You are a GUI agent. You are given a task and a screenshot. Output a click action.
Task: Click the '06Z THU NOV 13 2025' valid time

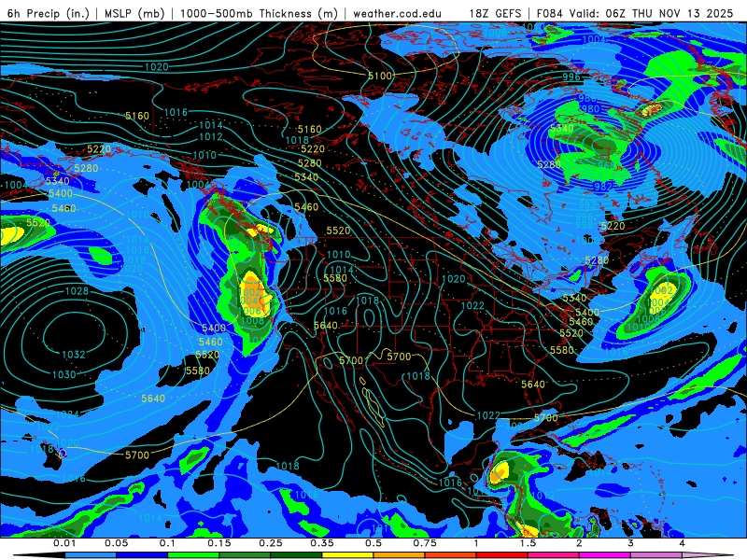pos(669,13)
